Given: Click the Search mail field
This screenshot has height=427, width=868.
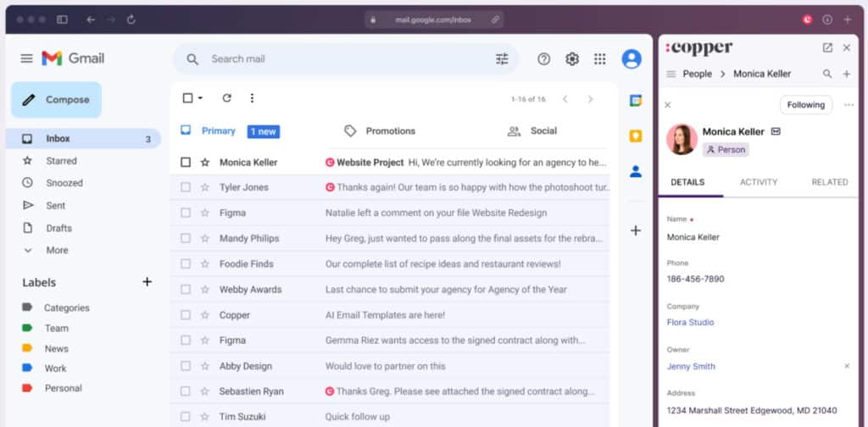Looking at the screenshot, I should tap(346, 58).
